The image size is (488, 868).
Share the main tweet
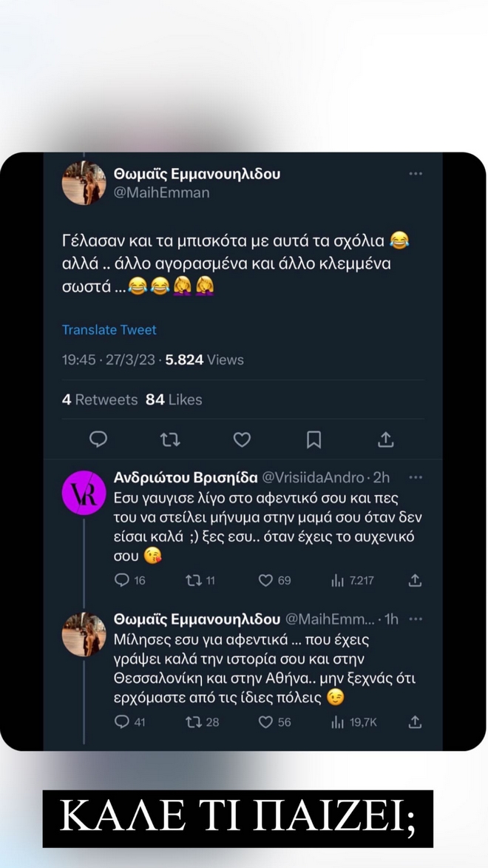click(385, 440)
